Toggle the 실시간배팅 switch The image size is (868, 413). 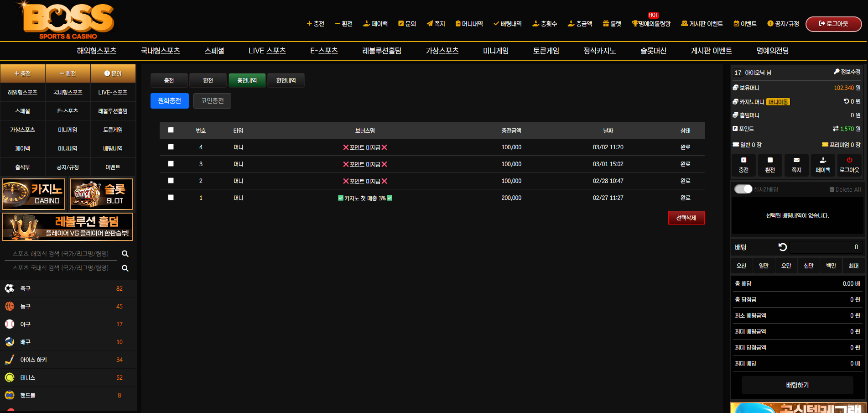pyautogui.click(x=743, y=189)
